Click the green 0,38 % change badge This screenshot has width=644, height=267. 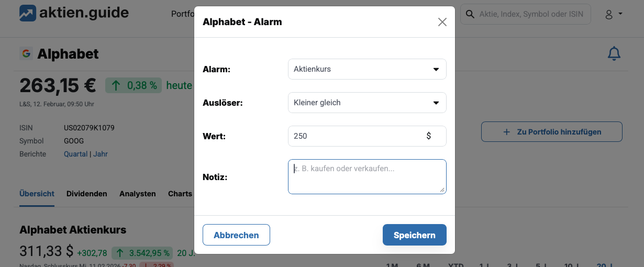click(x=134, y=85)
